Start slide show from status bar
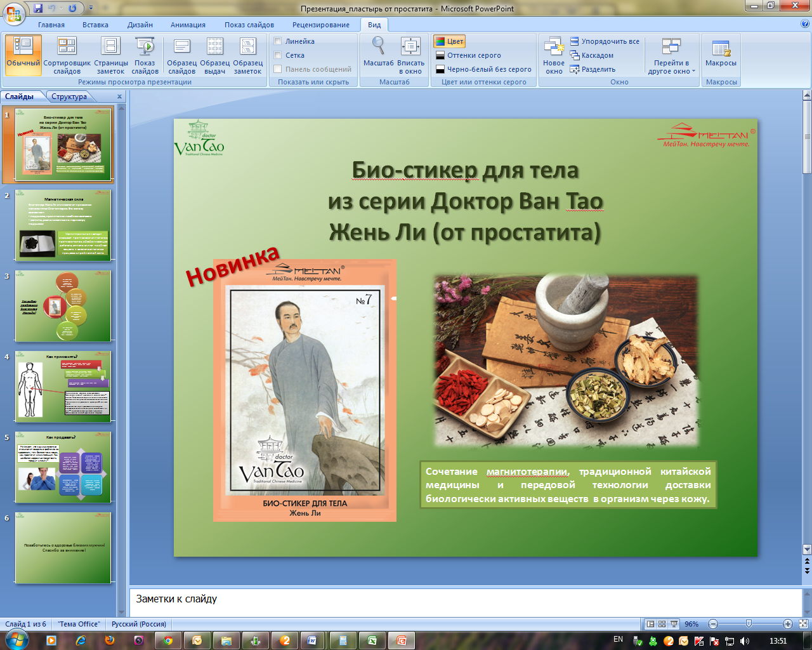This screenshot has height=650, width=812. point(674,624)
